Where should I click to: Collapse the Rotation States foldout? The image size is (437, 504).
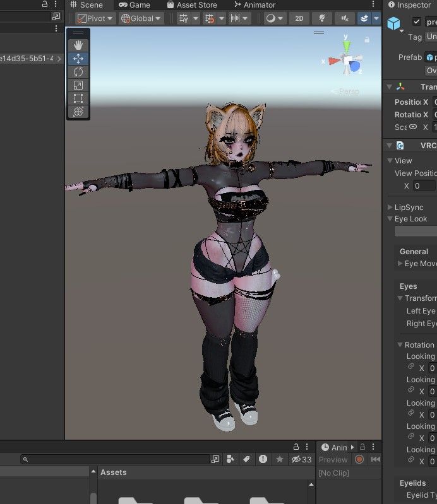pyautogui.click(x=400, y=344)
